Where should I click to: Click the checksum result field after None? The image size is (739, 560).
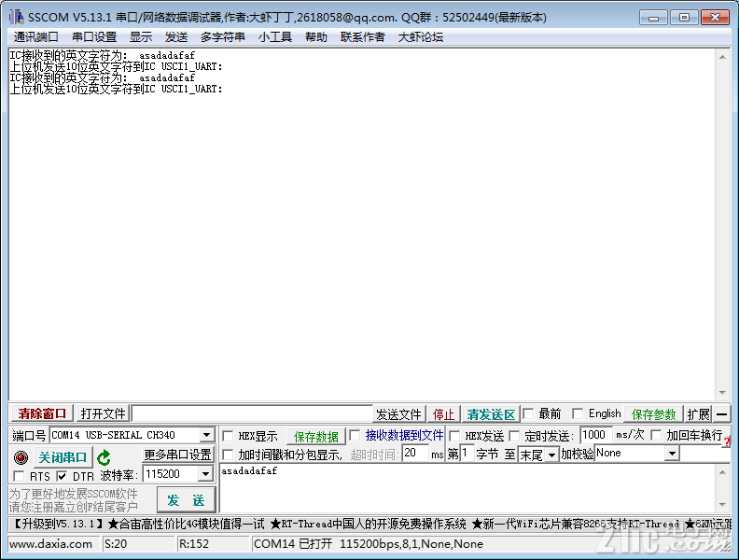tap(705, 454)
